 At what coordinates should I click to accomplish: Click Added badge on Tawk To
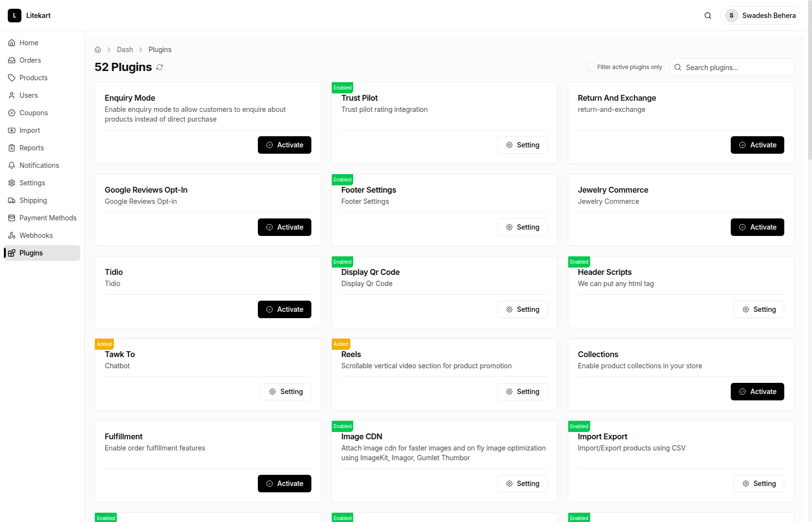click(104, 344)
